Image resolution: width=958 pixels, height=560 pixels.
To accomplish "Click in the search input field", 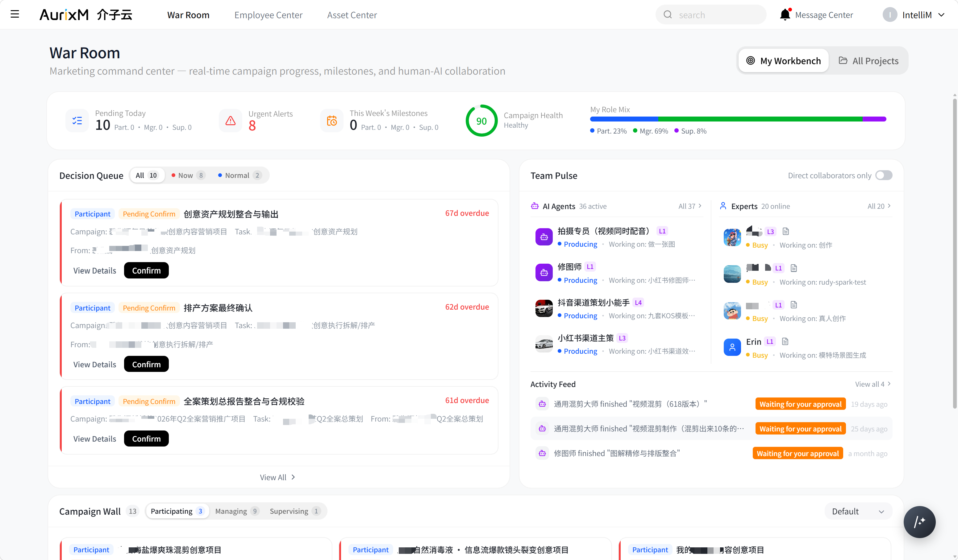I will (711, 14).
